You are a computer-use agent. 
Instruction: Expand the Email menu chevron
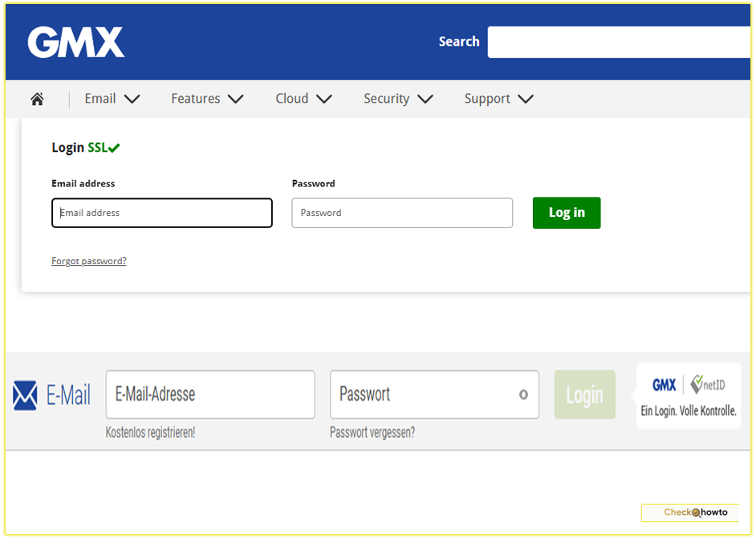click(132, 99)
